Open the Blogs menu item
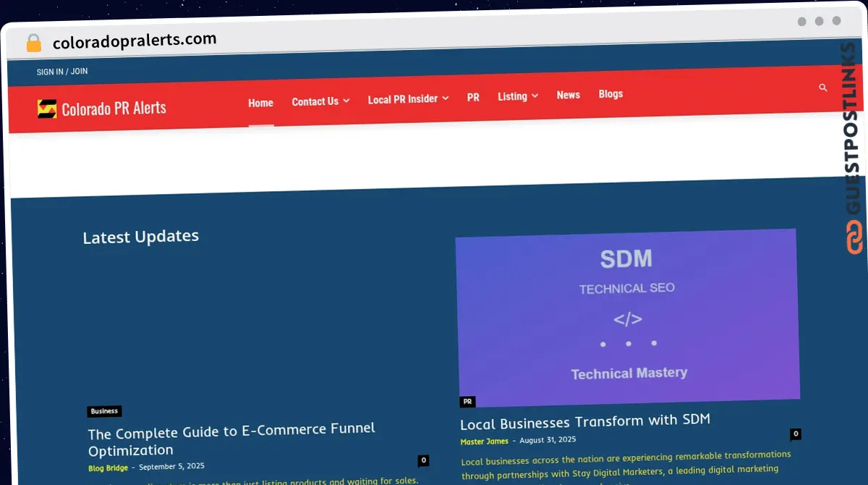Viewport: 868px width, 485px height. 610,94
